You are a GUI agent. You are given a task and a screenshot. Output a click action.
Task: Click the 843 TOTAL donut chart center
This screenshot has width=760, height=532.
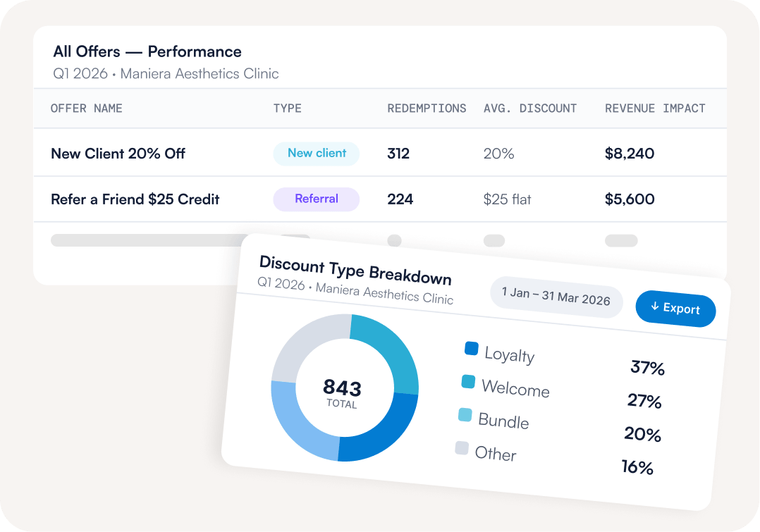[x=343, y=392]
